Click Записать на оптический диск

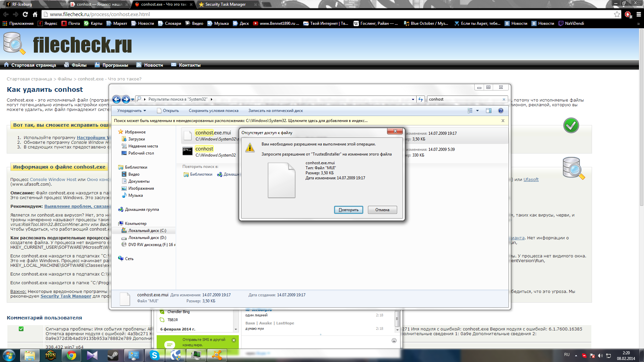[276, 111]
